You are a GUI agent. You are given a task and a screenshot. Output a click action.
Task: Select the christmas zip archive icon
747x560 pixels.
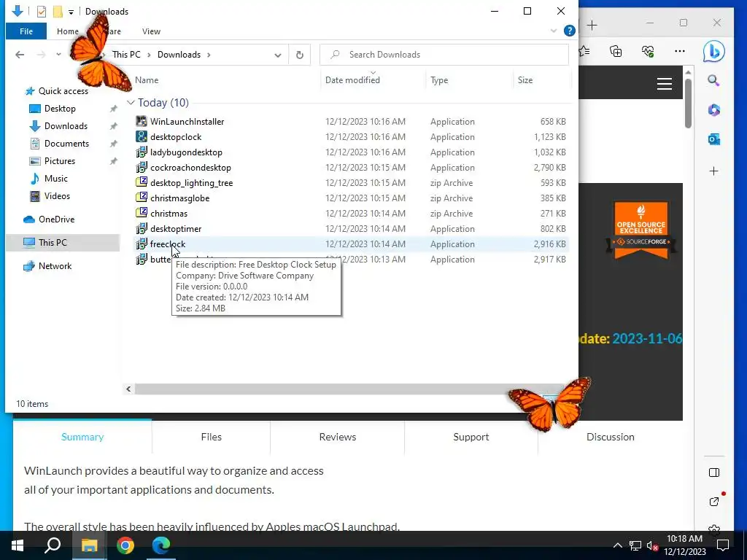click(142, 213)
